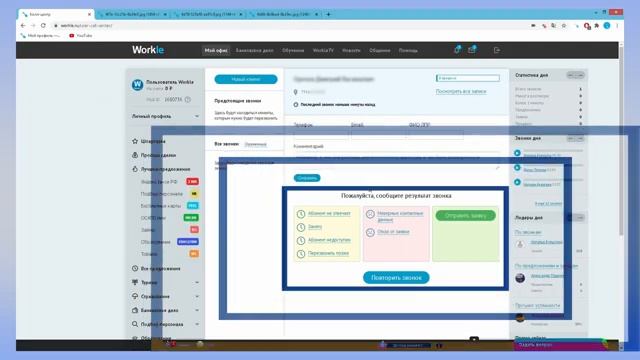Click the browser address bar
The height and width of the screenshot is (360, 640).
coord(286,25)
